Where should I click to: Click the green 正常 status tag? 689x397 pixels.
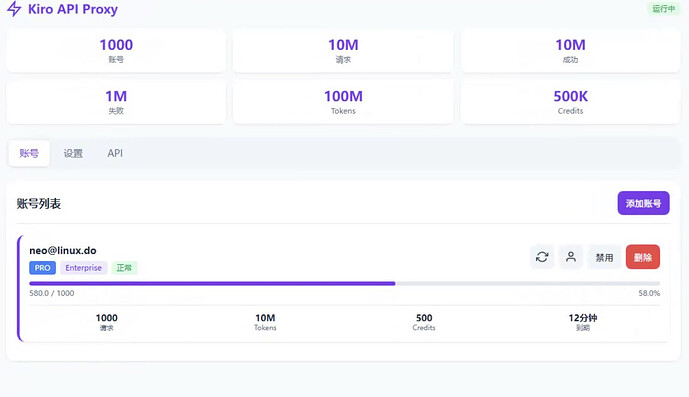[124, 268]
